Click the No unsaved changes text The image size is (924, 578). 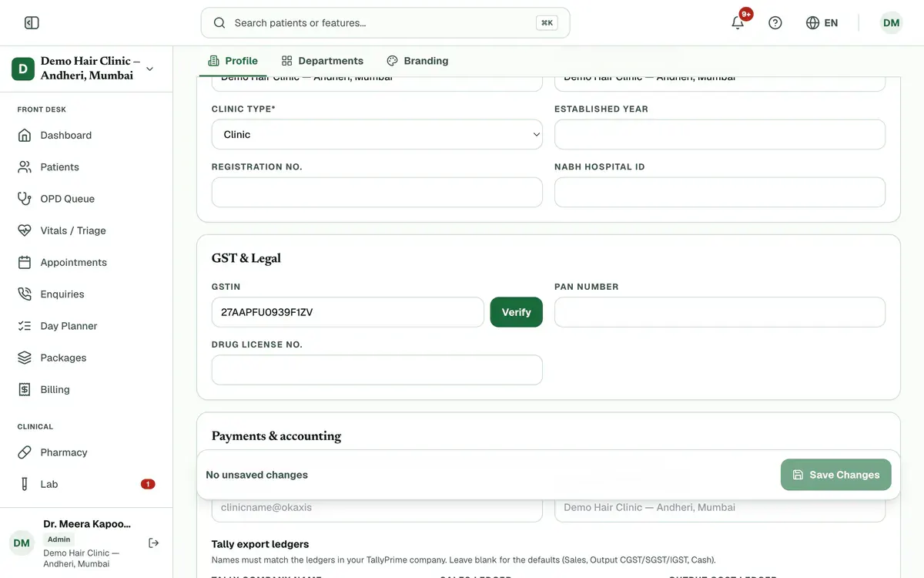click(257, 475)
